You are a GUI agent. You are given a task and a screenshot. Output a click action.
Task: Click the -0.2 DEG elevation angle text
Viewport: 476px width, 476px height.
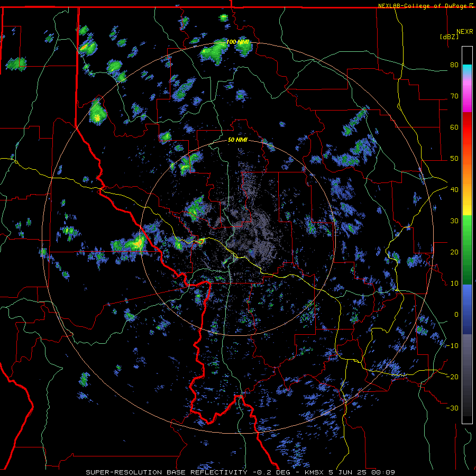coord(272,472)
